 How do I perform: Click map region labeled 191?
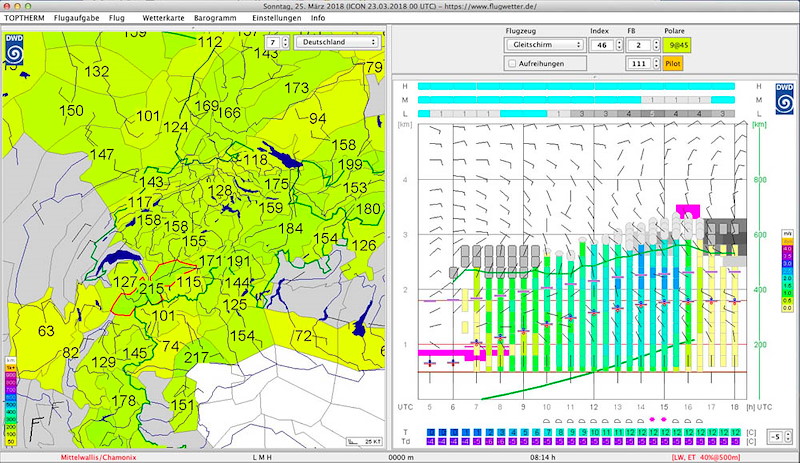point(238,262)
